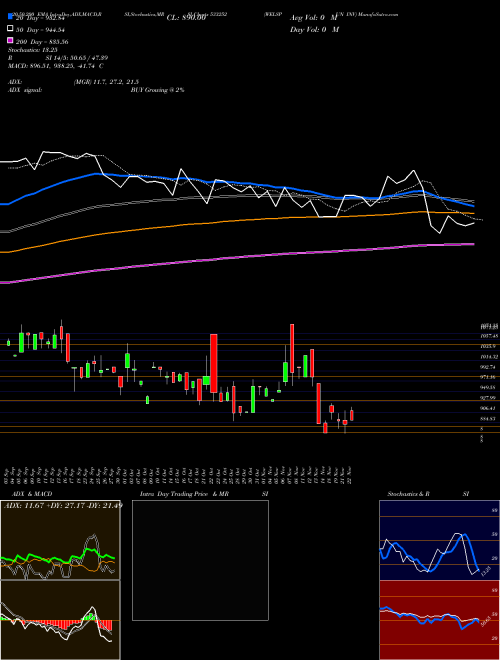The height and width of the screenshot is (660, 500).
Task: Select the 'MACD: 896.51, 938.25, -41.74 C' line
Action: tap(56, 66)
